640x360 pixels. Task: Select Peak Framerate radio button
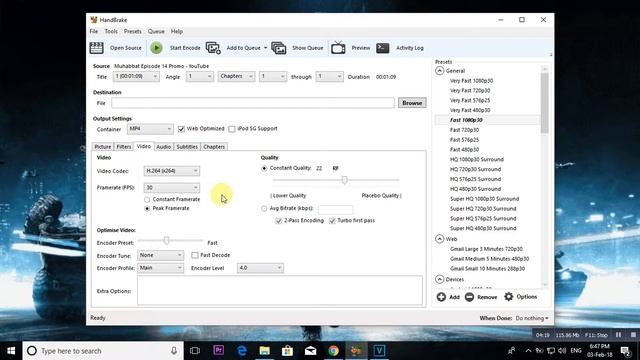coord(147,209)
